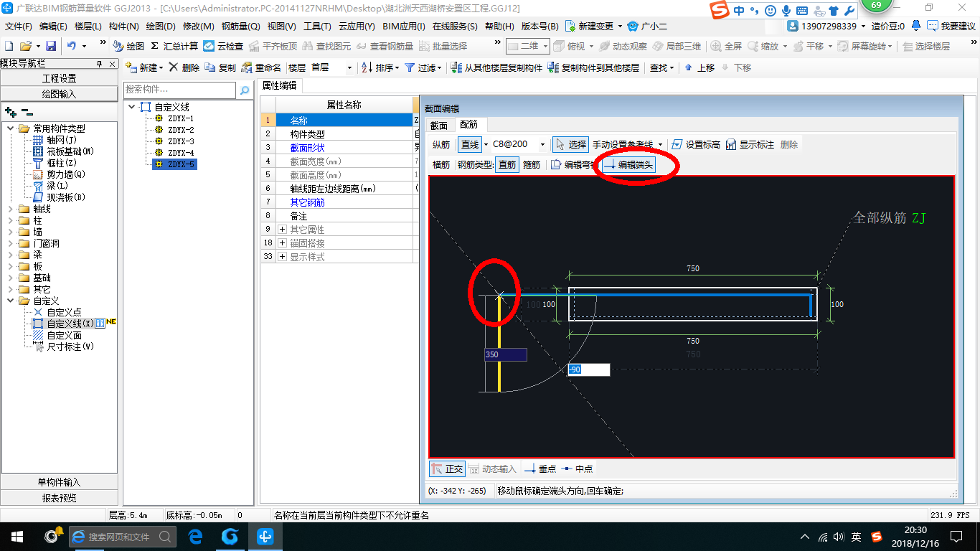Click the 属性编辑 tab
This screenshot has height=551, width=980.
click(279, 85)
